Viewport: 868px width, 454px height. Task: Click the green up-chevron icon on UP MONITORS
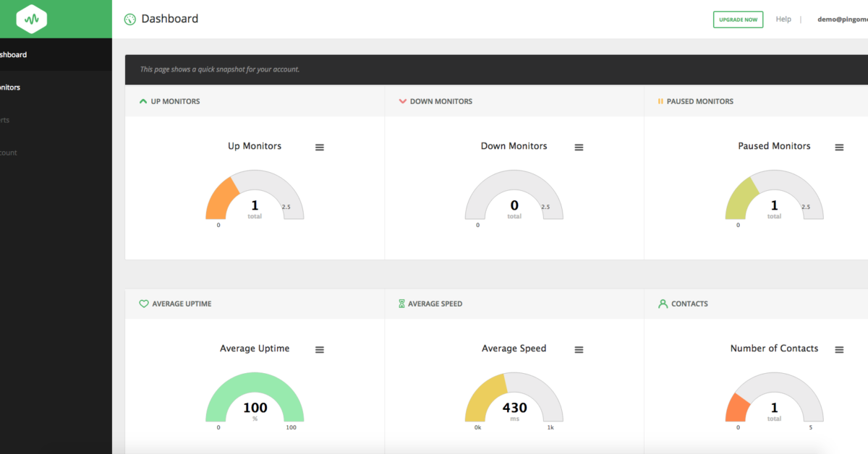click(142, 101)
